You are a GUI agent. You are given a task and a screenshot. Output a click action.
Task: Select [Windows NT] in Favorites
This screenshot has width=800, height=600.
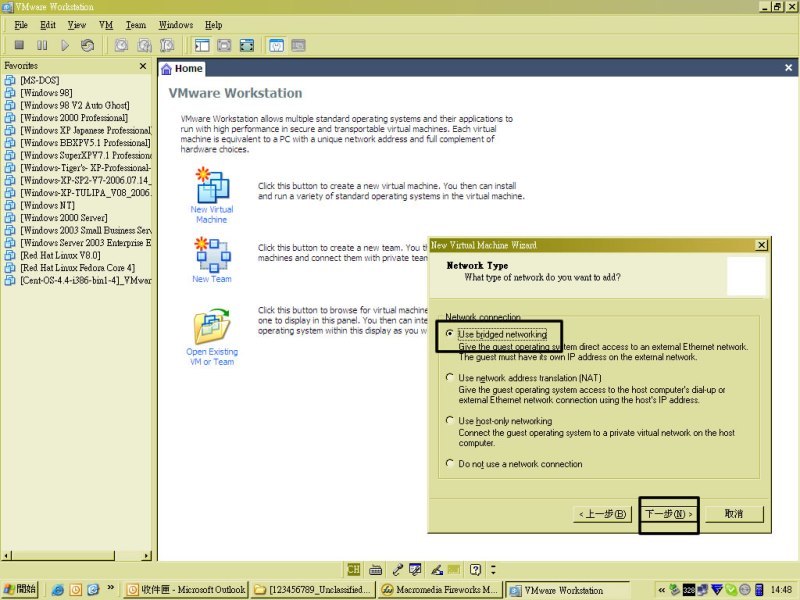tap(47, 205)
